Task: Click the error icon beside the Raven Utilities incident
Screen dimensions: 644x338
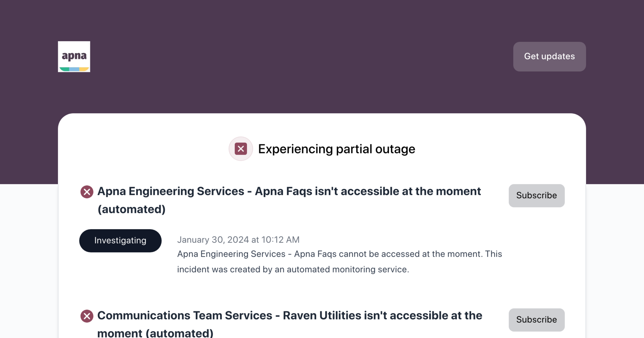Action: [87, 316]
